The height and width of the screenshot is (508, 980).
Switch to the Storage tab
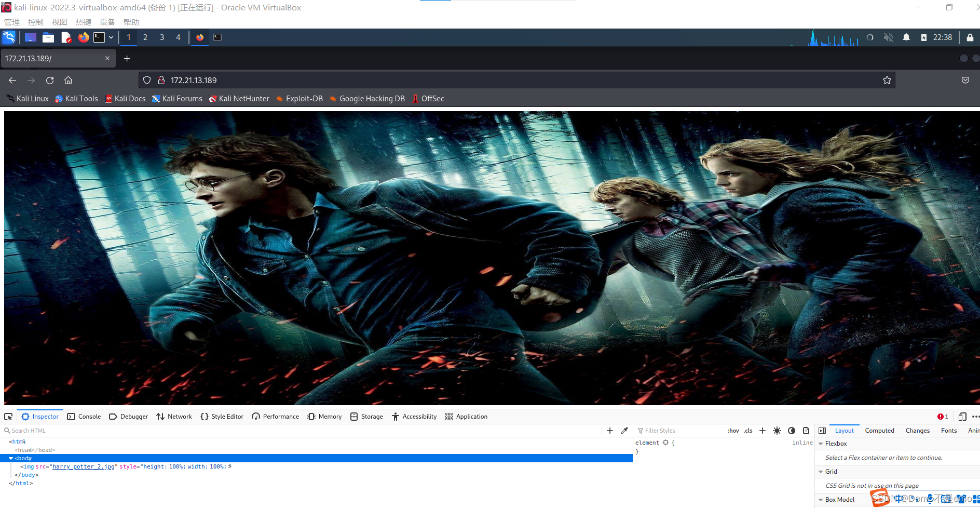tap(366, 417)
